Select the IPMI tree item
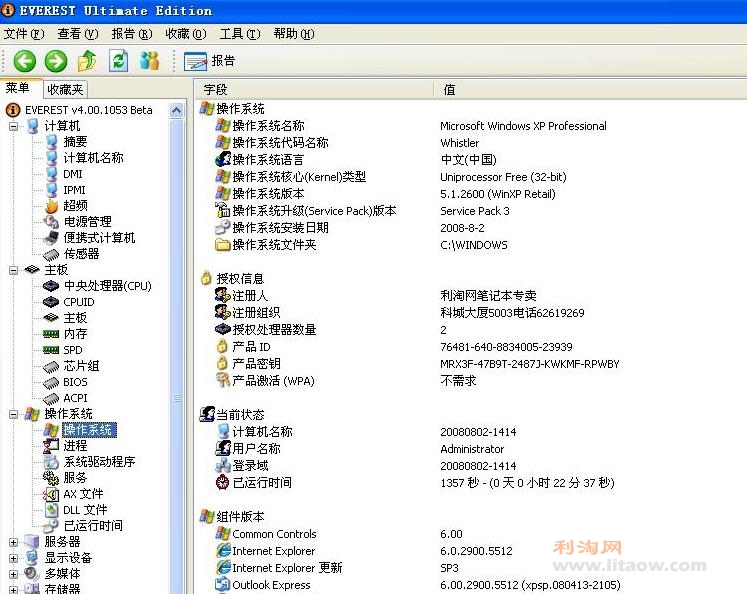This screenshot has width=747, height=594. pos(74,190)
